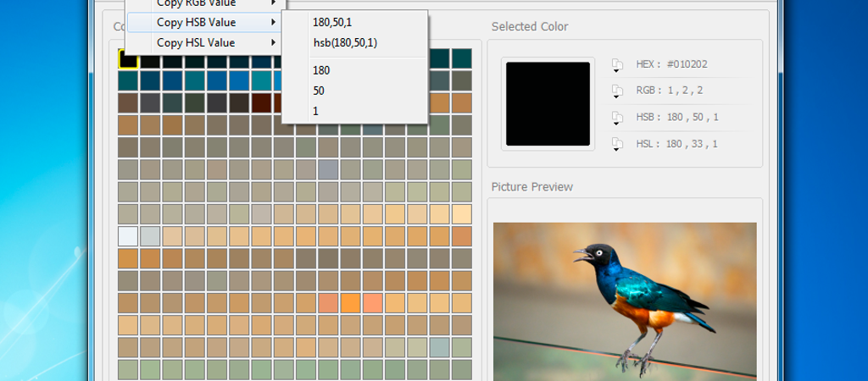
Task: Click the copy icon beside HEX
Action: coord(617,64)
